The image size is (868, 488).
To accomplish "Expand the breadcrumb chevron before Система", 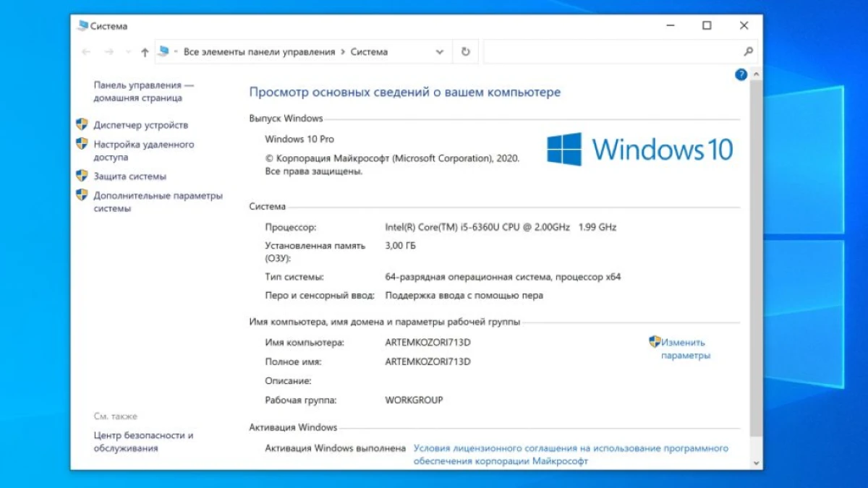I will (x=343, y=52).
